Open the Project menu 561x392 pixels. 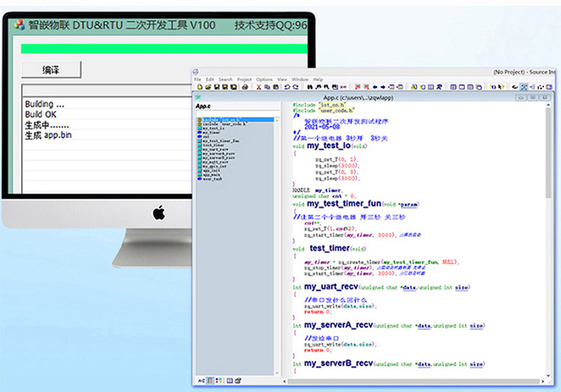(244, 79)
